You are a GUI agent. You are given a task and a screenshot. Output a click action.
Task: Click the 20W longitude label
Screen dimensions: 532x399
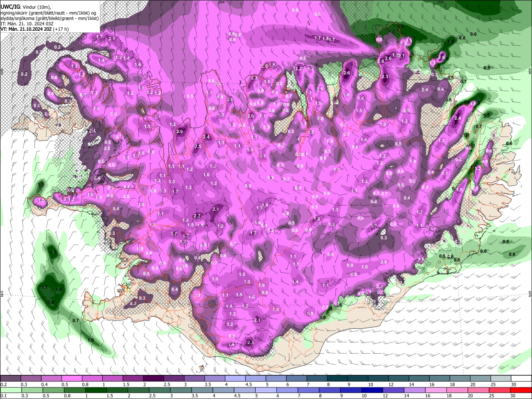(221, 2)
